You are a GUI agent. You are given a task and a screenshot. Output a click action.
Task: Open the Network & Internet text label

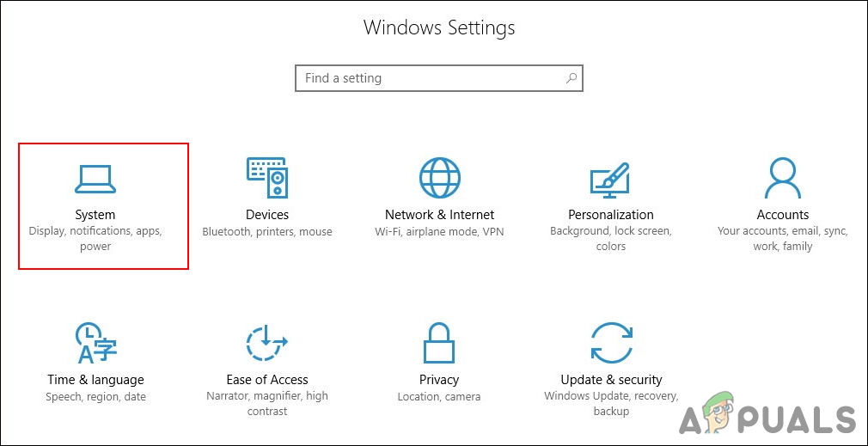coord(439,215)
